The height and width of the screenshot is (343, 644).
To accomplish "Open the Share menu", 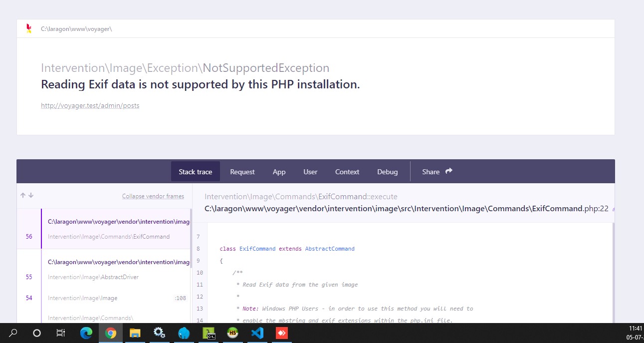I will (x=437, y=172).
